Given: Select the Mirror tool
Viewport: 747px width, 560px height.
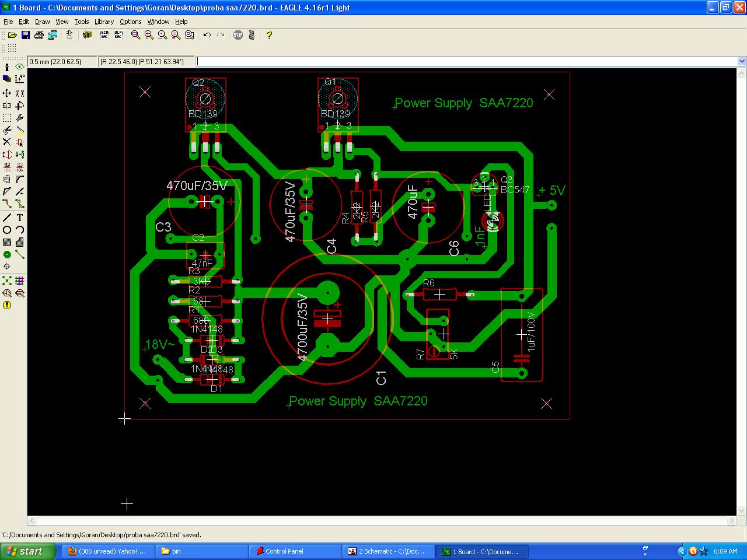Looking at the screenshot, I should tap(7, 106).
